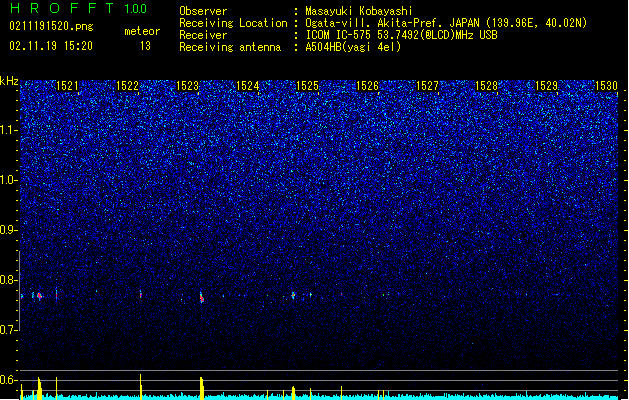The image size is (629, 400).
Task: Click the strong meteor echo at 1523
Action: 202,298
